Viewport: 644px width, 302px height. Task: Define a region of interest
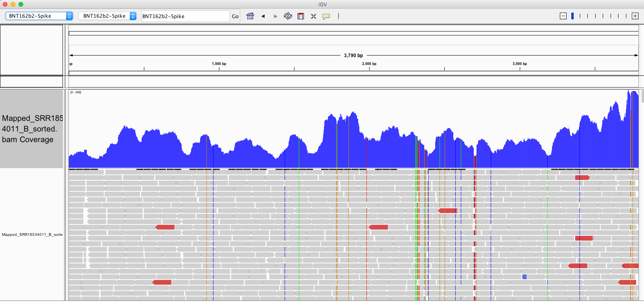tap(301, 16)
